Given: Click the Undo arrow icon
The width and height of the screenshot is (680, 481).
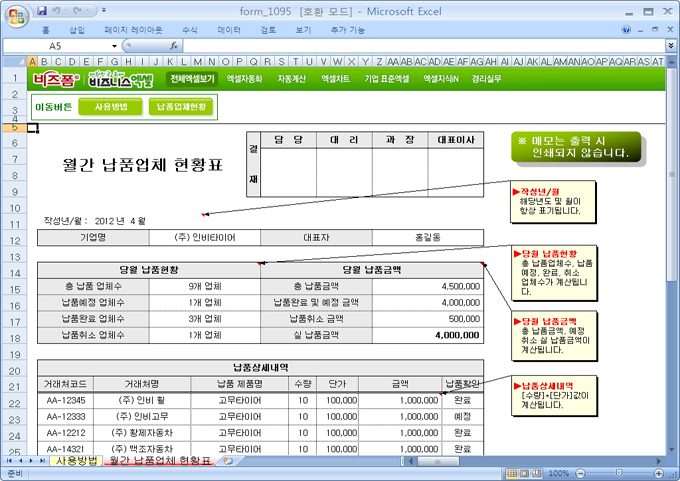Looking at the screenshot, I should pyautogui.click(x=59, y=10).
